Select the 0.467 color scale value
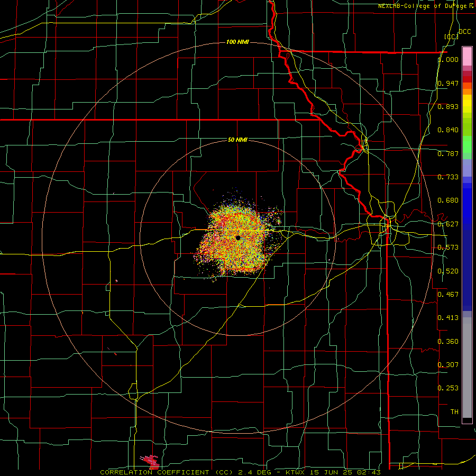This screenshot has width=476, height=476. point(448,294)
